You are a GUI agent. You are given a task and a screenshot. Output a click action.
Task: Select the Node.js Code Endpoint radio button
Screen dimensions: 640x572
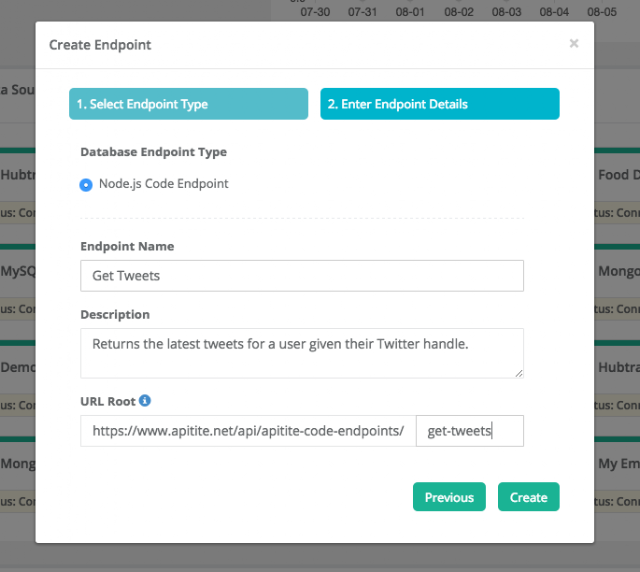86,185
